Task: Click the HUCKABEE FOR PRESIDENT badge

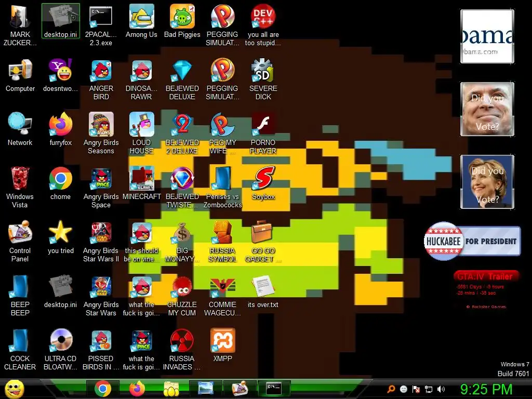Action: coord(472,241)
